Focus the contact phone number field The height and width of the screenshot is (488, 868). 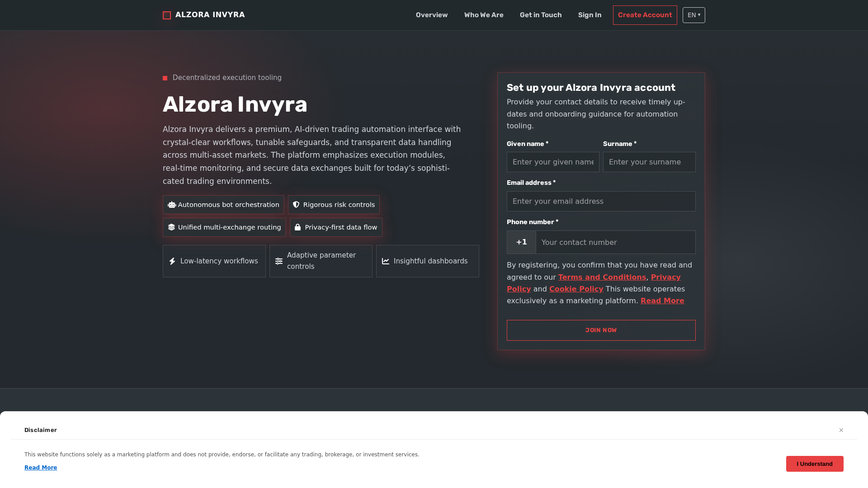coord(616,242)
